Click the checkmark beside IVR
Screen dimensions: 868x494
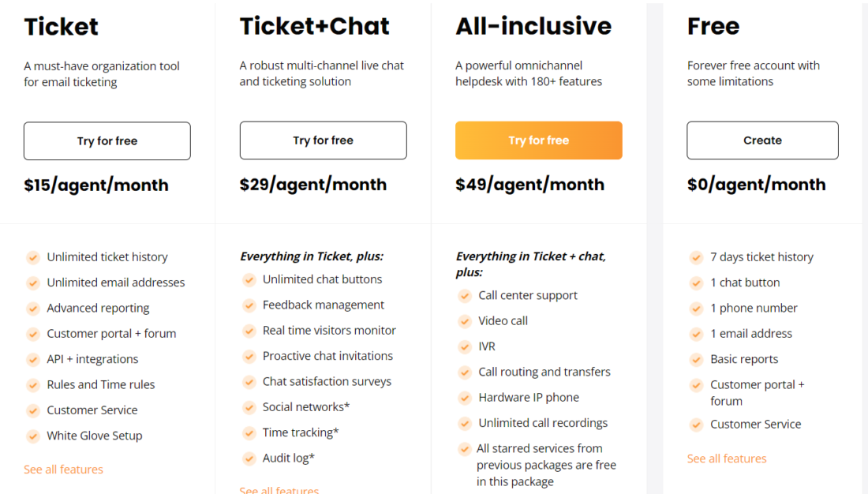465,346
